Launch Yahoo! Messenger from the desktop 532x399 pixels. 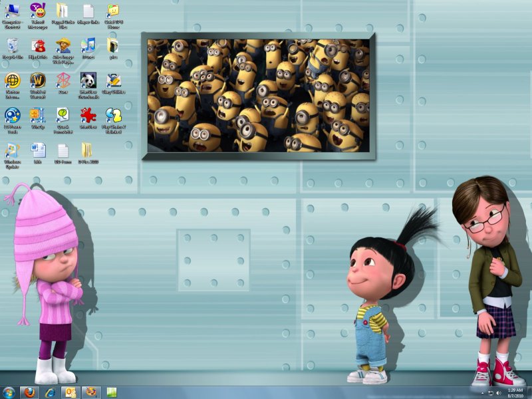point(38,16)
